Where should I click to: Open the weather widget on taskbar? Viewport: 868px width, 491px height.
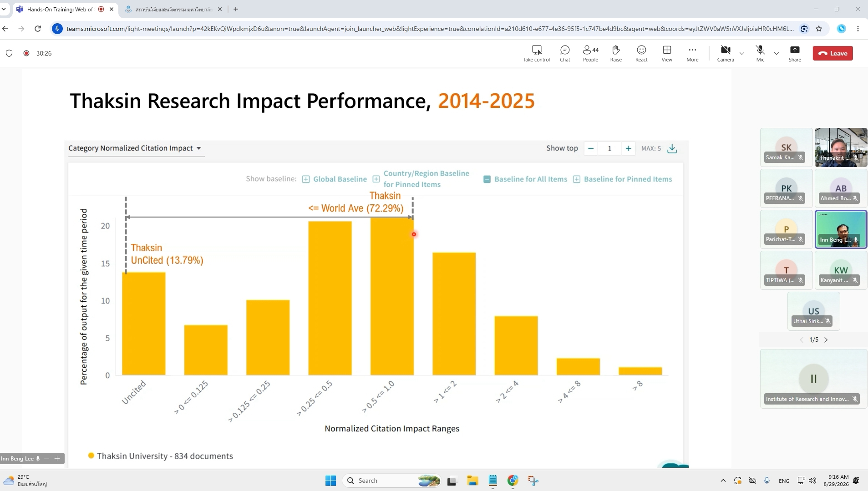click(25, 481)
